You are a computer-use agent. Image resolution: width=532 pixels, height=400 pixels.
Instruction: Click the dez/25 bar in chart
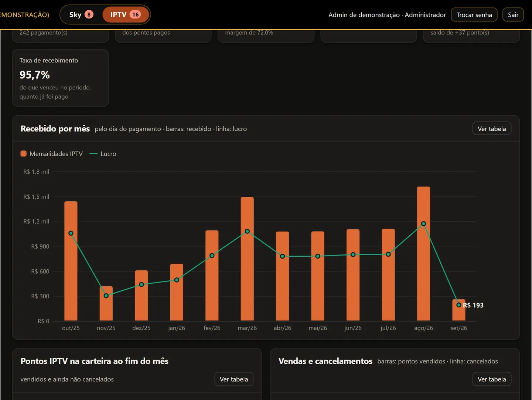click(141, 295)
